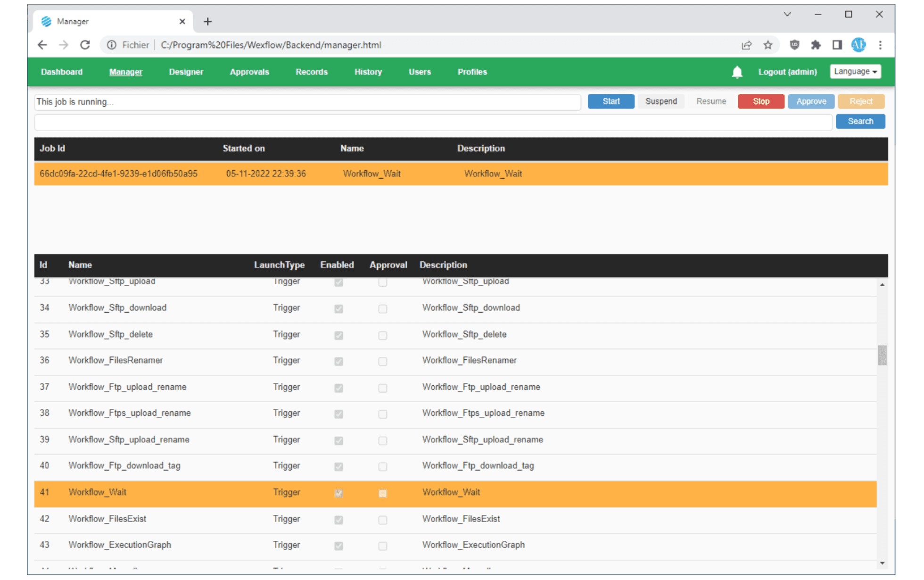Click the Workflow_ExecutionGraph description cell
The height and width of the screenshot is (580, 924).
[x=473, y=545]
